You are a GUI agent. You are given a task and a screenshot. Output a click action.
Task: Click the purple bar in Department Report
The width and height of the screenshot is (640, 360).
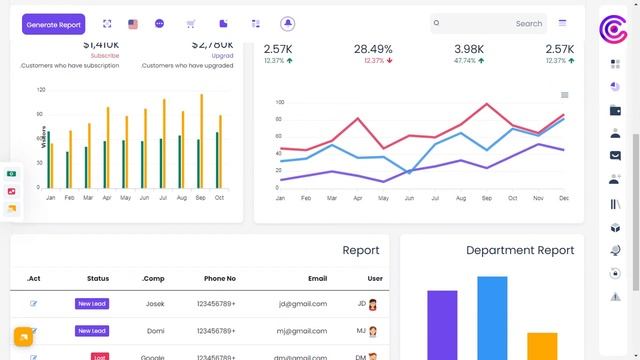442,325
